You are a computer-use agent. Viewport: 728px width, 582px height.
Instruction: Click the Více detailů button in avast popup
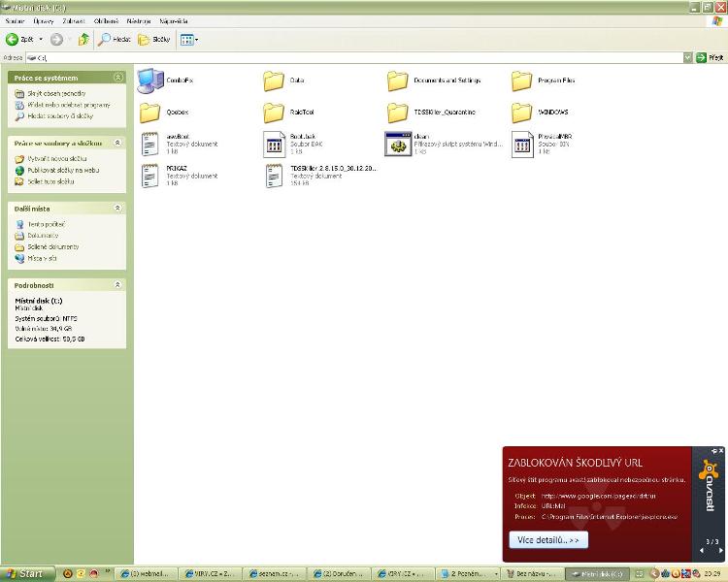click(x=548, y=539)
